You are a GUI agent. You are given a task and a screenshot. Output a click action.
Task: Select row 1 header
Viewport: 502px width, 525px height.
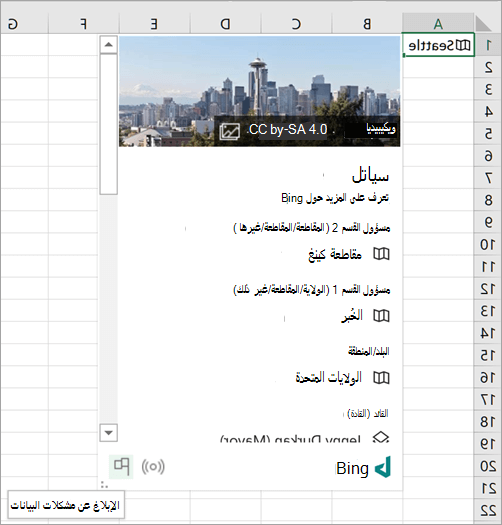tap(488, 45)
